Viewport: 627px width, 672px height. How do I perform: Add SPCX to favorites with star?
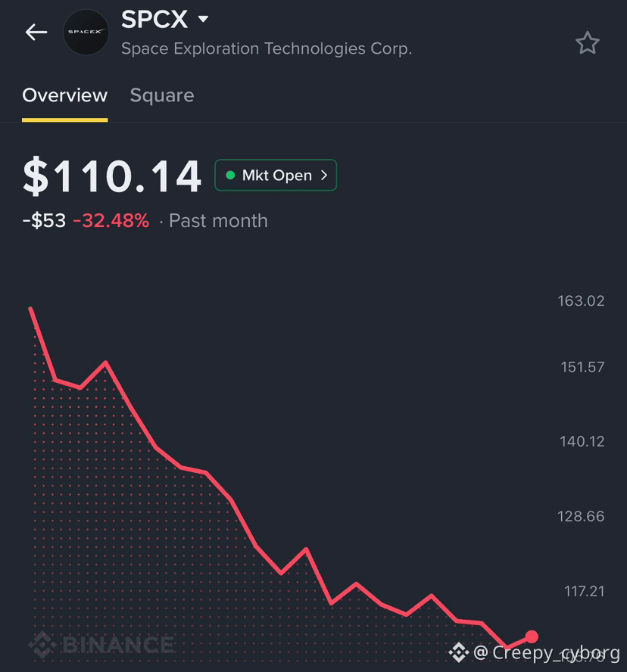tap(587, 43)
